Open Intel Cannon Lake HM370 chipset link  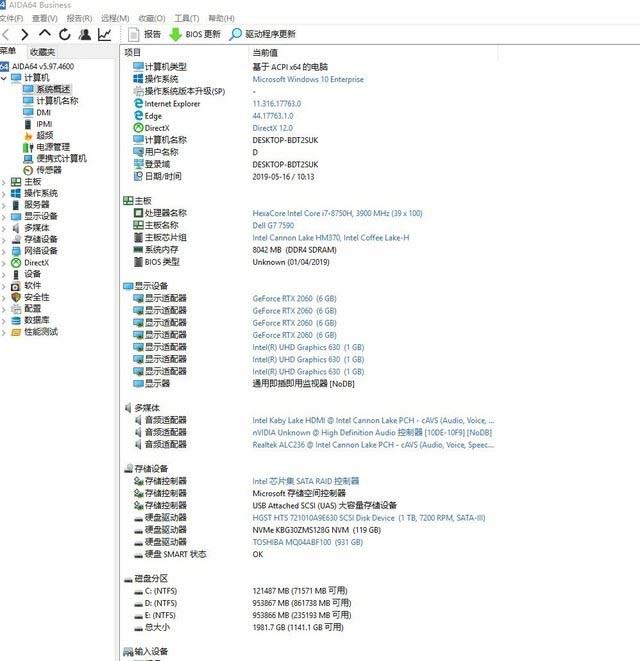click(331, 238)
